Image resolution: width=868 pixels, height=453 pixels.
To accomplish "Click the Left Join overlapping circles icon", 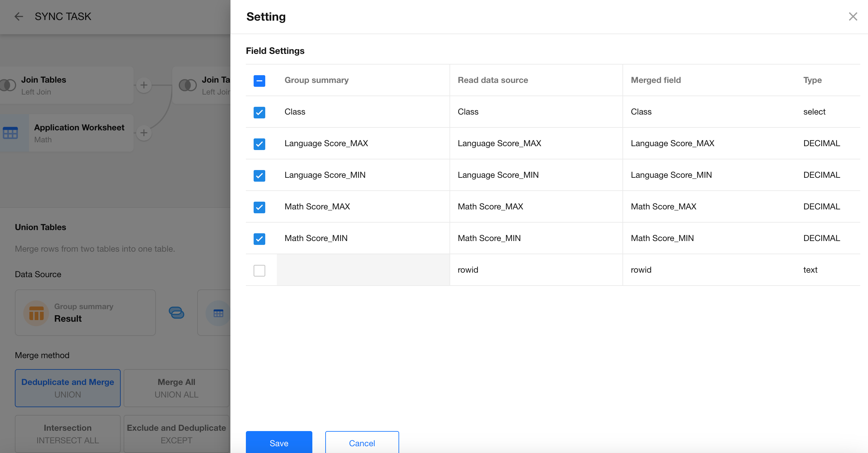I will pos(188,85).
